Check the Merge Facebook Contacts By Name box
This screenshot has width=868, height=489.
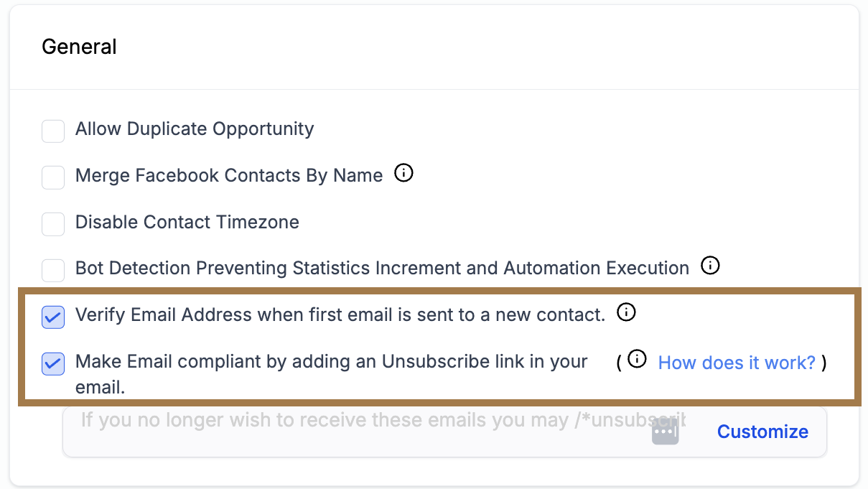[53, 177]
